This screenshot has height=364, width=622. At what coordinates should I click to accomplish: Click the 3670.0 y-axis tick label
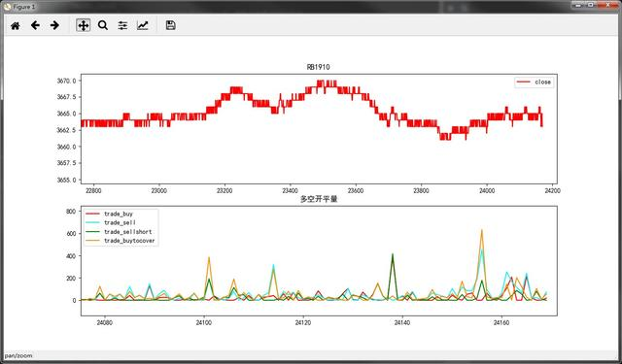coord(67,81)
